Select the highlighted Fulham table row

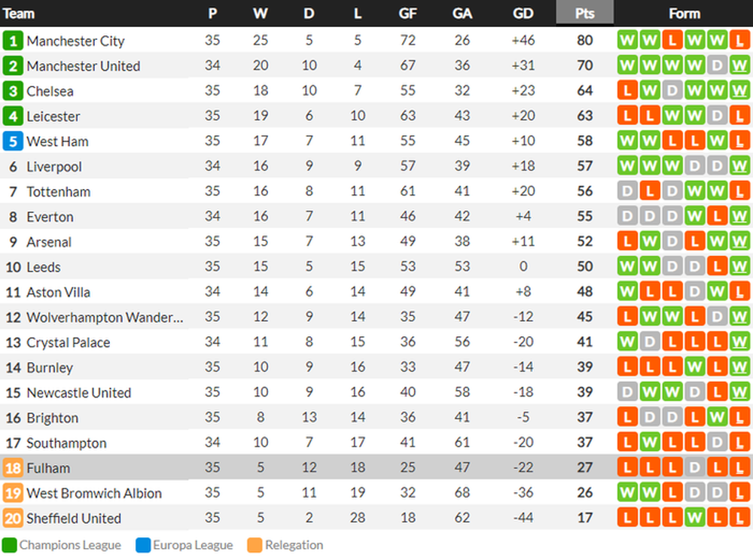[376, 467]
